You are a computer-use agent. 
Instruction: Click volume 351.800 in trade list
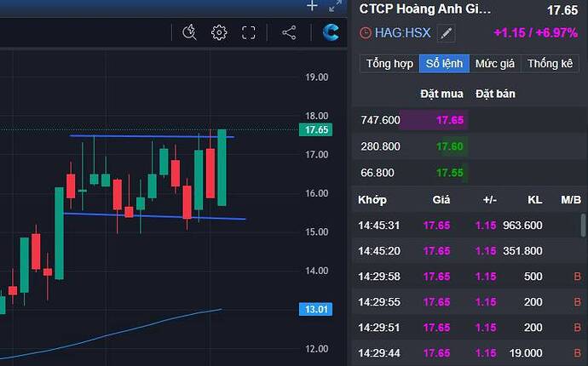522,251
